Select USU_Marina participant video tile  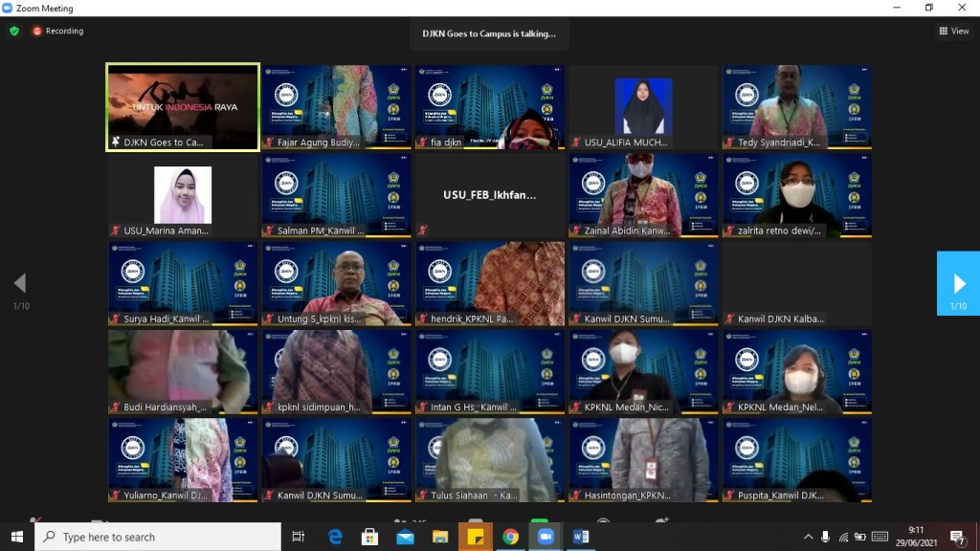[183, 195]
